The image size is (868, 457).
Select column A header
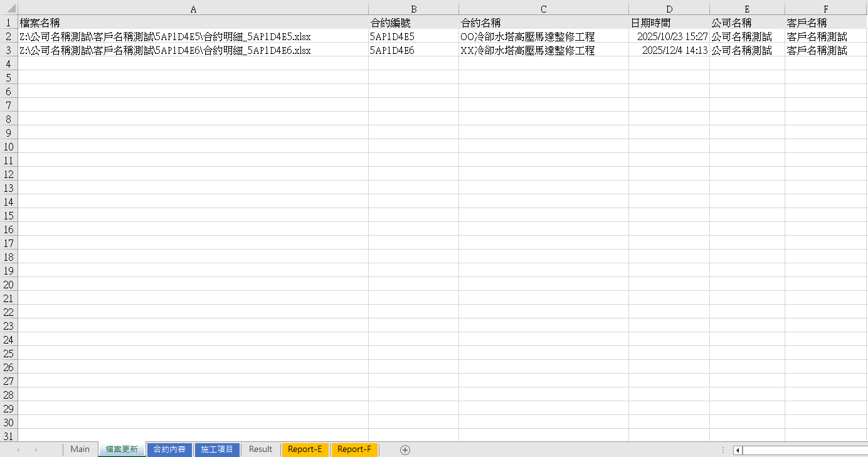pos(193,7)
